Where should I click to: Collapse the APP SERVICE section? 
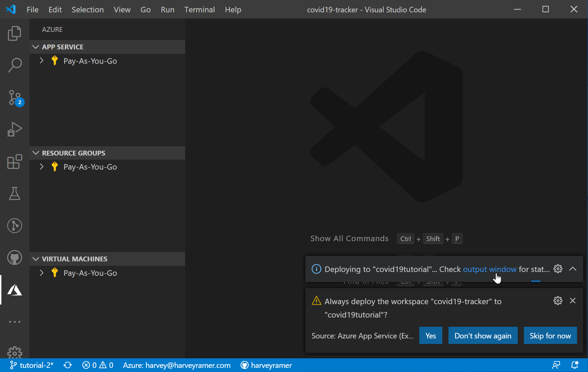click(107, 47)
